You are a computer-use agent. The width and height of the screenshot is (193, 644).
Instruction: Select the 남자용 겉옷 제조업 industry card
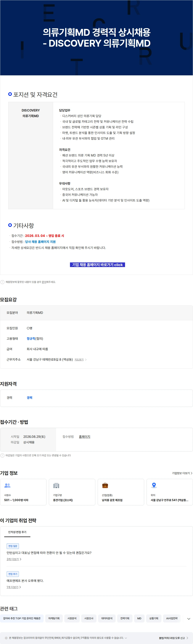121,492
